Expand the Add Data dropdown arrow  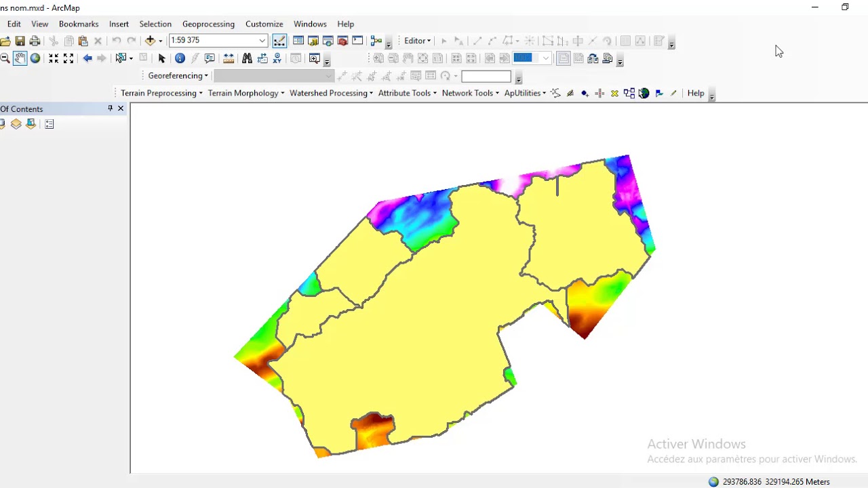161,41
